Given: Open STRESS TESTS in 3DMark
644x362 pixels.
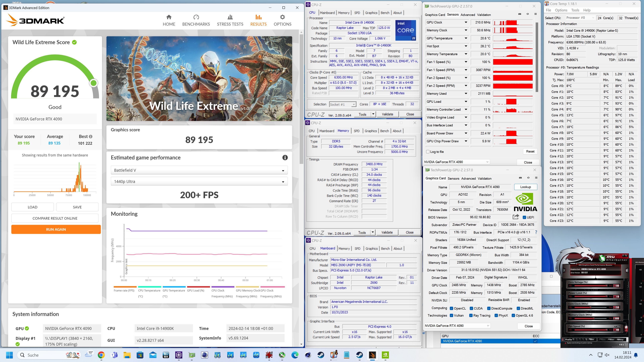Looking at the screenshot, I should [x=230, y=20].
